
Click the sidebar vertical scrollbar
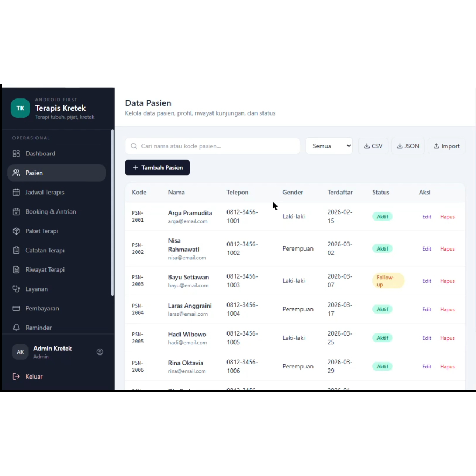pyautogui.click(x=112, y=212)
